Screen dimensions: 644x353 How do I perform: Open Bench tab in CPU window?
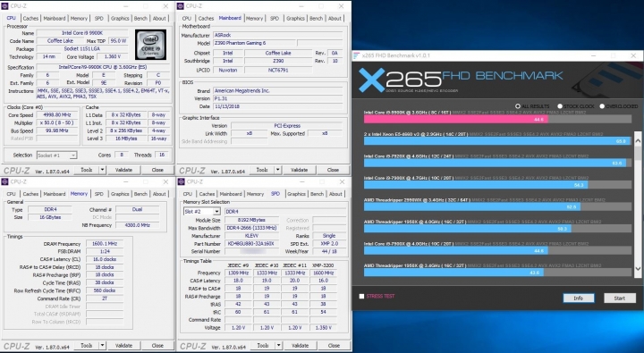click(x=140, y=19)
